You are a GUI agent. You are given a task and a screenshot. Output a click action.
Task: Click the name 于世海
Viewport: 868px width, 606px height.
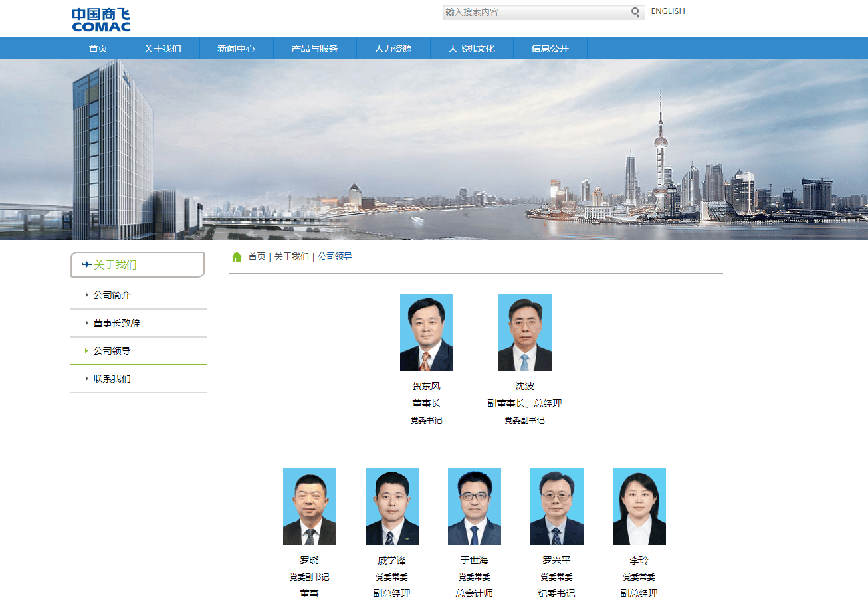click(474, 560)
